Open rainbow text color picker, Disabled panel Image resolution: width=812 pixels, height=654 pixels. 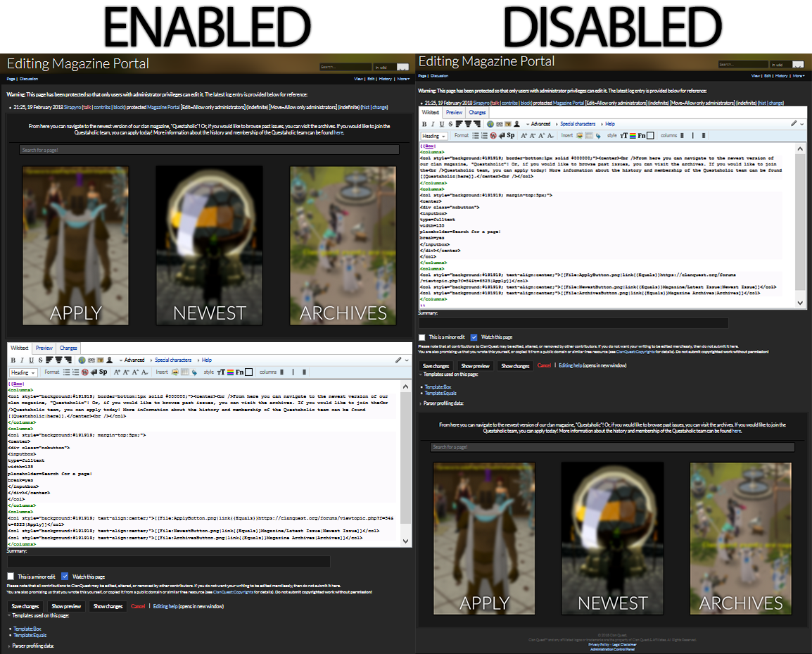pos(633,136)
